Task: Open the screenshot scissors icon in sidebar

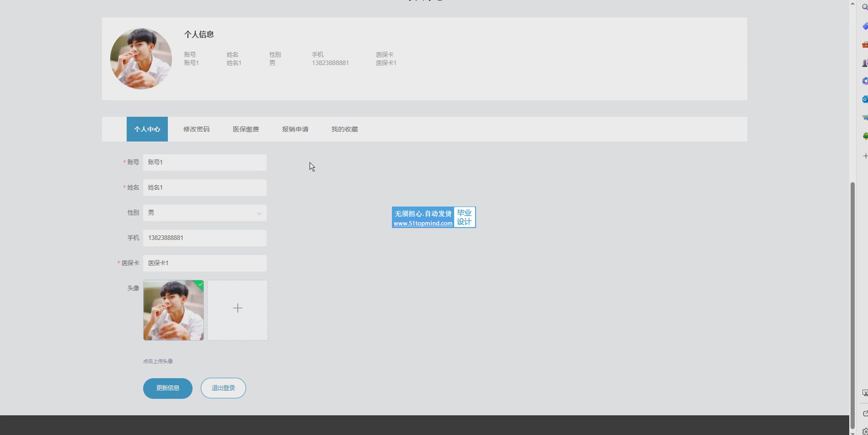Action: (865, 393)
